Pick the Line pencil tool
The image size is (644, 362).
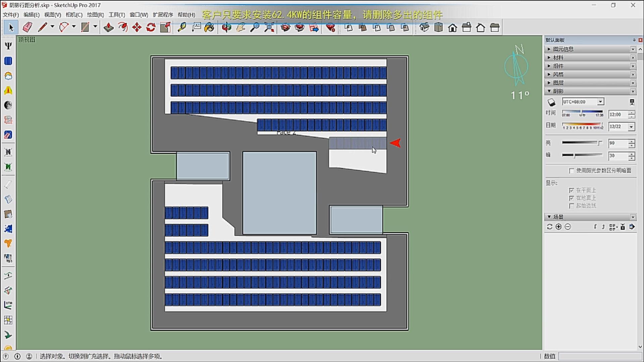(42, 27)
